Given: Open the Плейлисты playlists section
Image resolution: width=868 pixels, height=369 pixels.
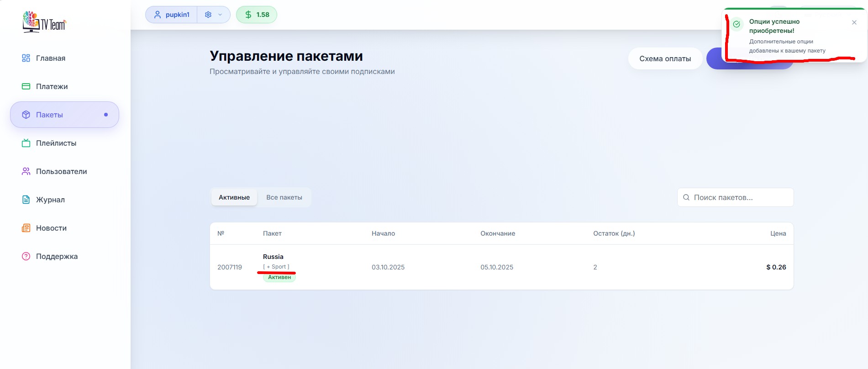Looking at the screenshot, I should [56, 143].
